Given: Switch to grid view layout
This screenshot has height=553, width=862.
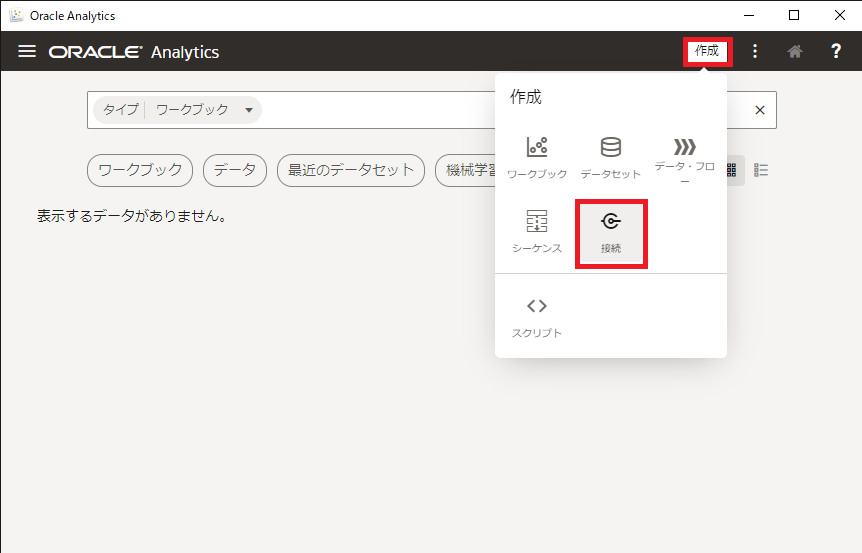Looking at the screenshot, I should coord(733,170).
